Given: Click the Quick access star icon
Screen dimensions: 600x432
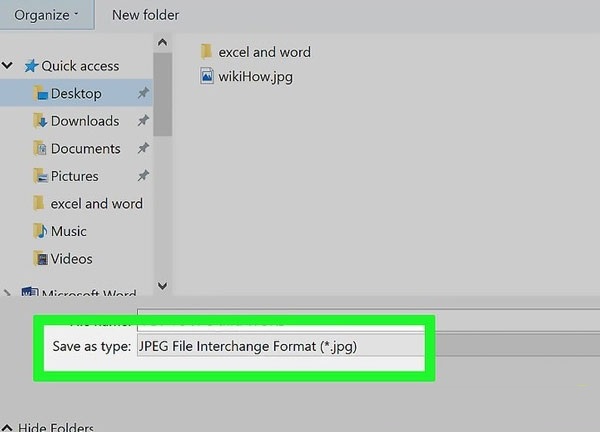Looking at the screenshot, I should pos(31,66).
